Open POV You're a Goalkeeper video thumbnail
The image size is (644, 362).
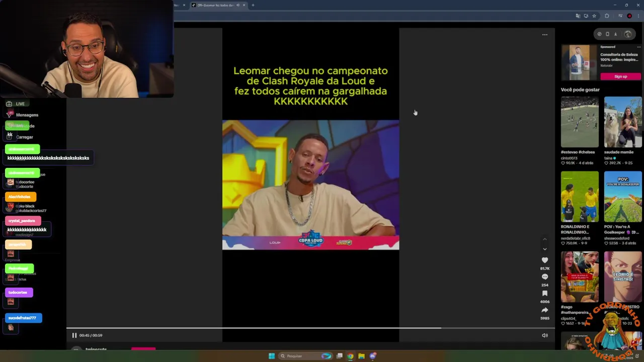(x=623, y=197)
